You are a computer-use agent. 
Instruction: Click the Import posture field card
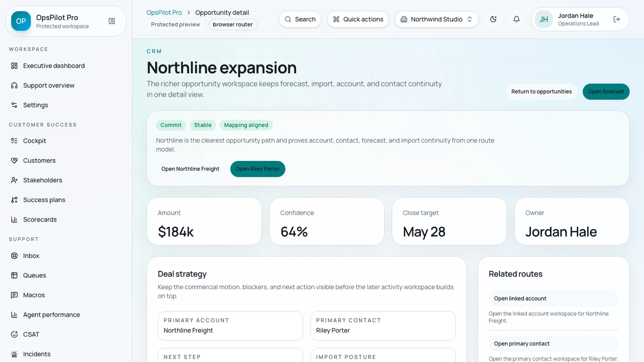[x=383, y=355]
